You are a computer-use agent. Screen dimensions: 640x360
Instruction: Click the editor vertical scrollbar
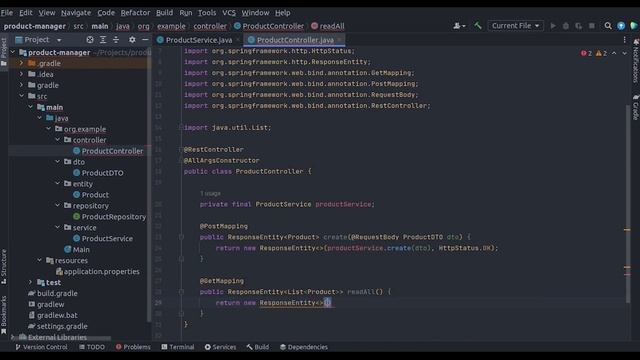627,204
